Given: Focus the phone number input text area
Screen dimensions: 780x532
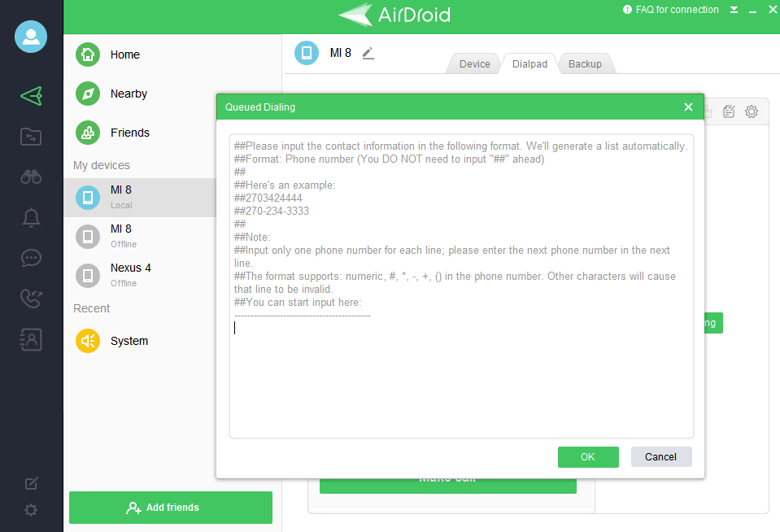Looking at the screenshot, I should 461,286.
